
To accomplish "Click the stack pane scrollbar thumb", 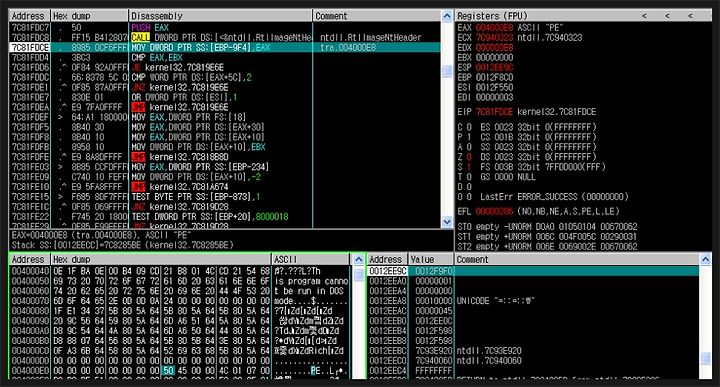I will point(706,358).
